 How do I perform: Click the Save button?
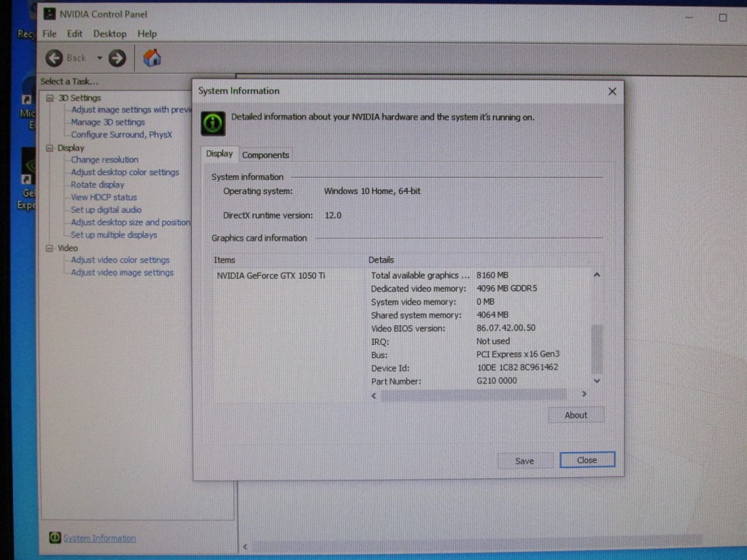click(525, 461)
